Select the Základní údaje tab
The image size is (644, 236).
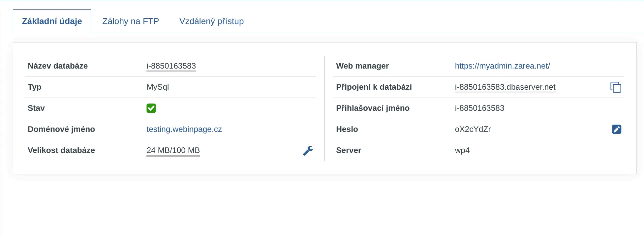[x=52, y=21]
